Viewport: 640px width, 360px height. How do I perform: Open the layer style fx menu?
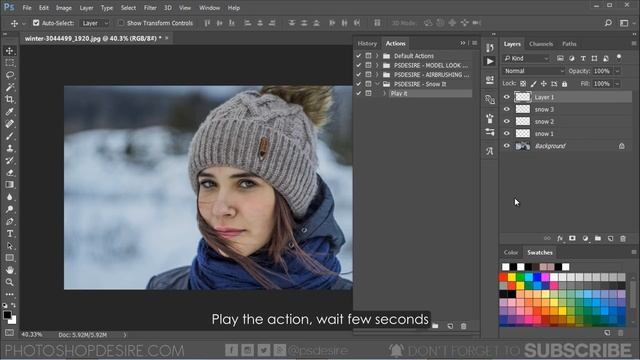560,238
